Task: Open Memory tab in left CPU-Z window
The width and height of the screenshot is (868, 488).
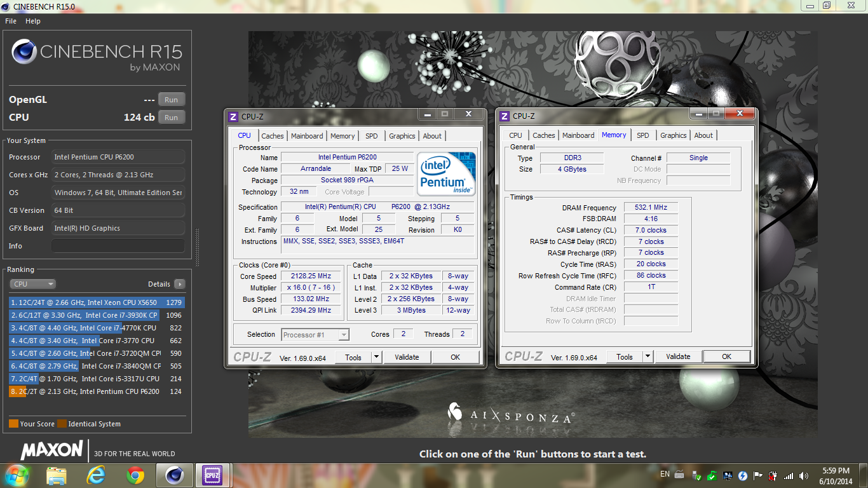Action: (x=342, y=136)
